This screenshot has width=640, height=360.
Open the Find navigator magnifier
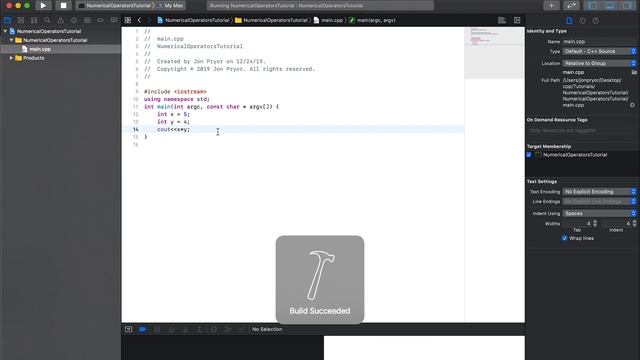click(x=47, y=20)
